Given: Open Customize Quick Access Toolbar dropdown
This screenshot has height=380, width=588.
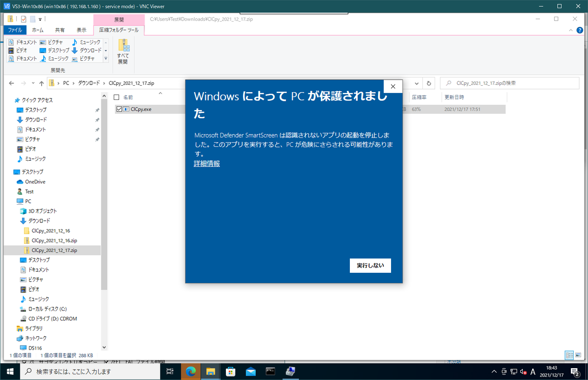Looking at the screenshot, I should coord(40,20).
